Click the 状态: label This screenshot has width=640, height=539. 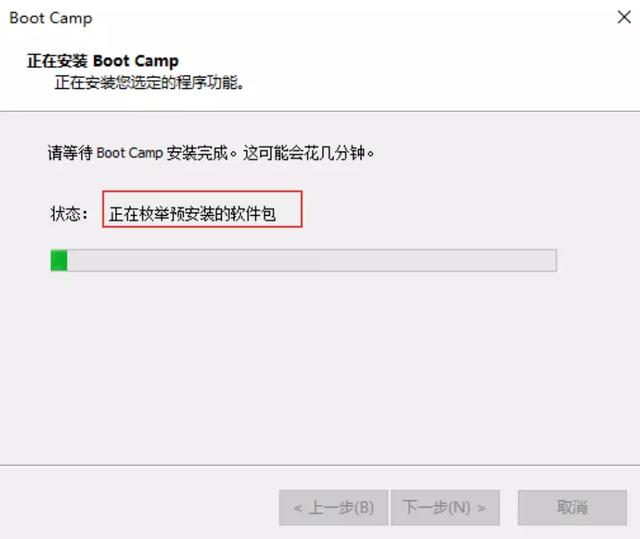[x=69, y=213]
